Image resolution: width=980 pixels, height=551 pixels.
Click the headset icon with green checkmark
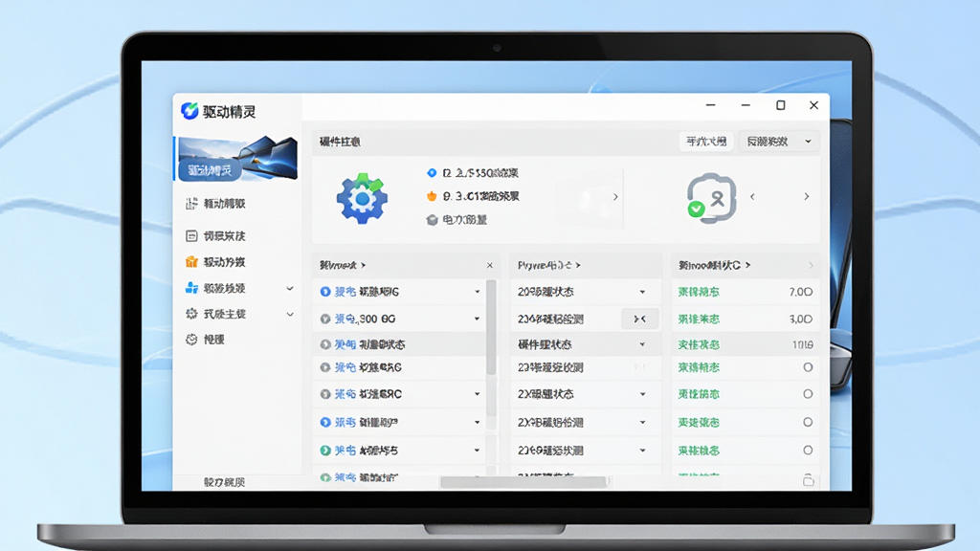(711, 197)
